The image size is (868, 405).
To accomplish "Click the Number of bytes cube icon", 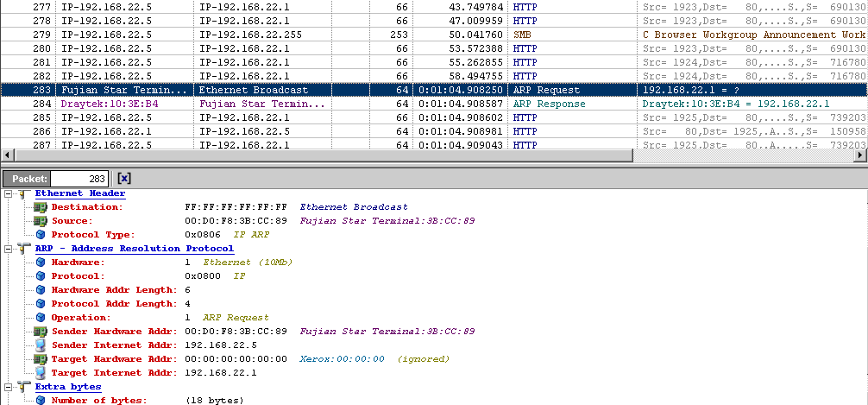I will (41, 401).
